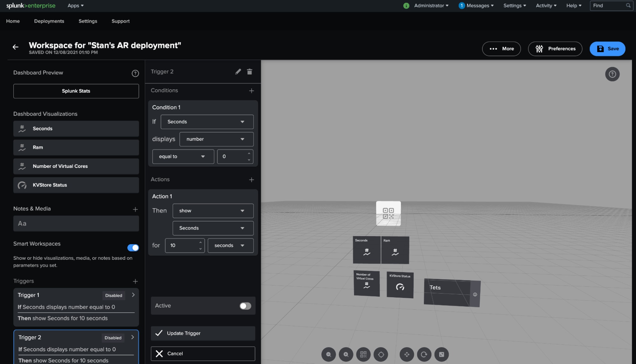Open the Then show action dropdown

click(213, 211)
